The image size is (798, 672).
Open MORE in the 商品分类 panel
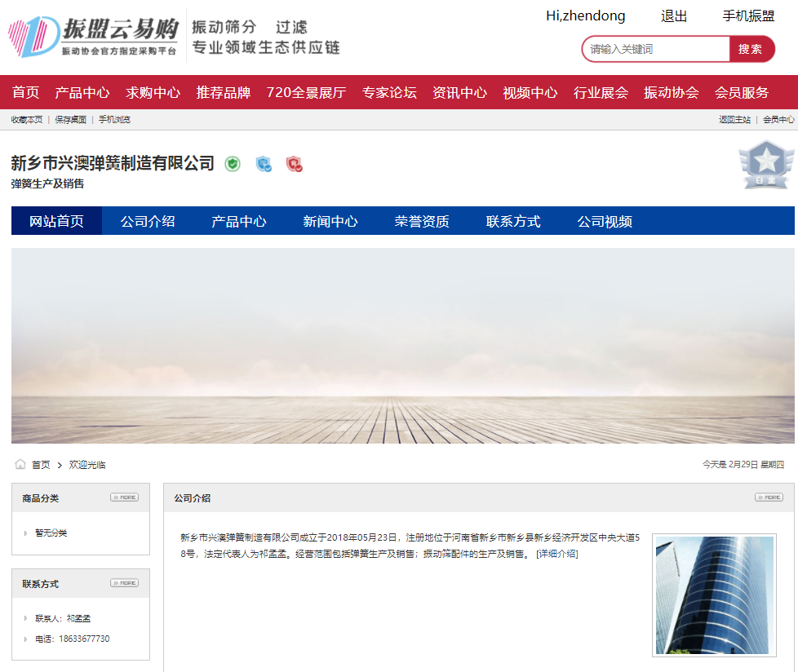(124, 497)
